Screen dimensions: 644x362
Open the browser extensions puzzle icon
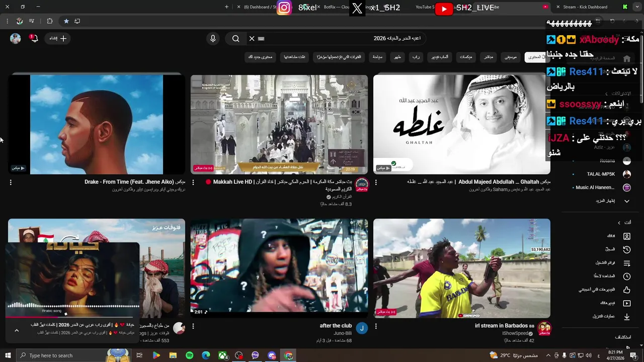(49, 21)
